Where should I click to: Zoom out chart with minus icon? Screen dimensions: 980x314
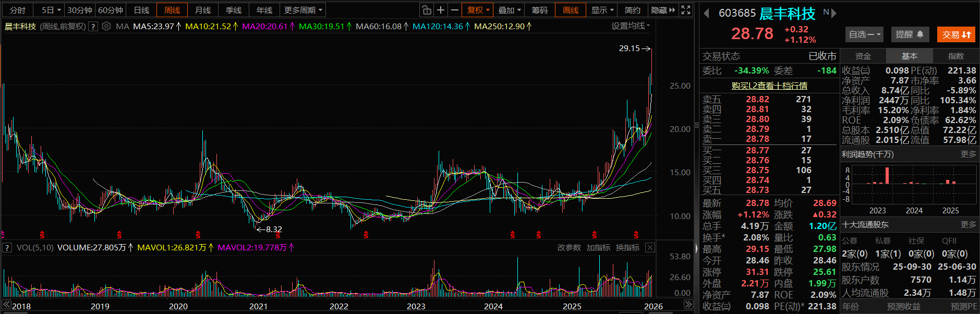tap(455, 10)
